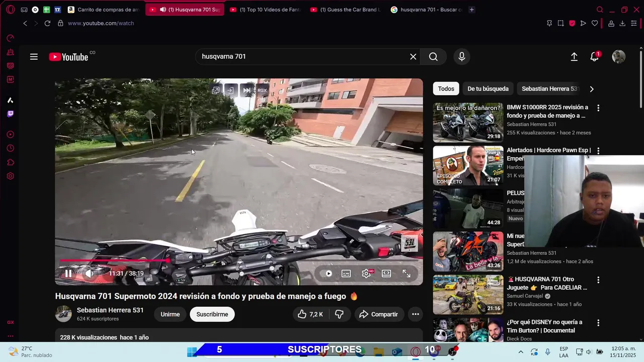Open the channel avatar below video
The image size is (644, 362).
click(63, 314)
